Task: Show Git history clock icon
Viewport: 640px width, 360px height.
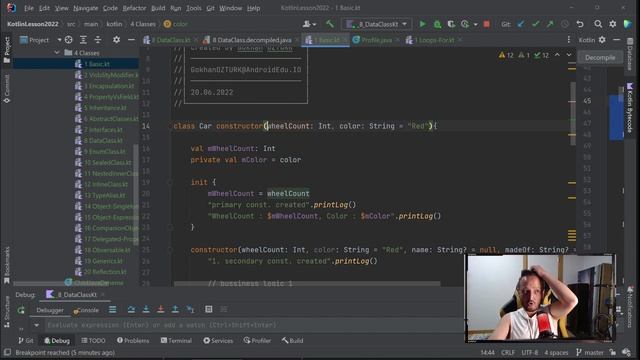Action: (x=565, y=24)
